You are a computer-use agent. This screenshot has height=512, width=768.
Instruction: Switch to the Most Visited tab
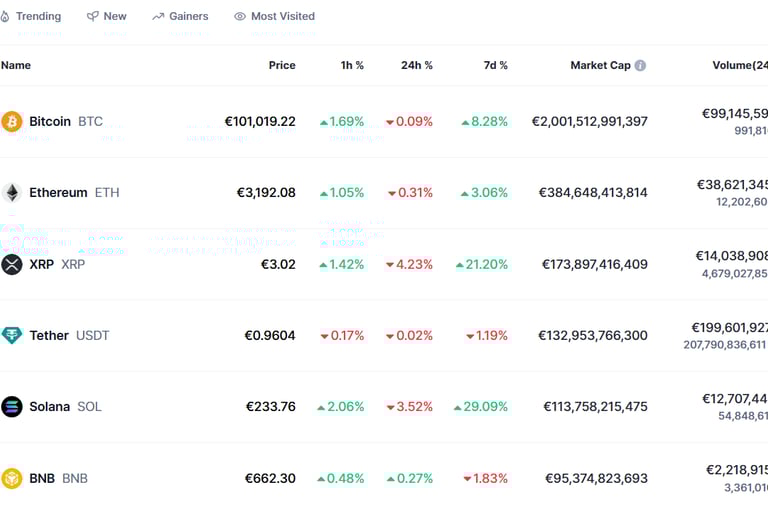(274, 16)
